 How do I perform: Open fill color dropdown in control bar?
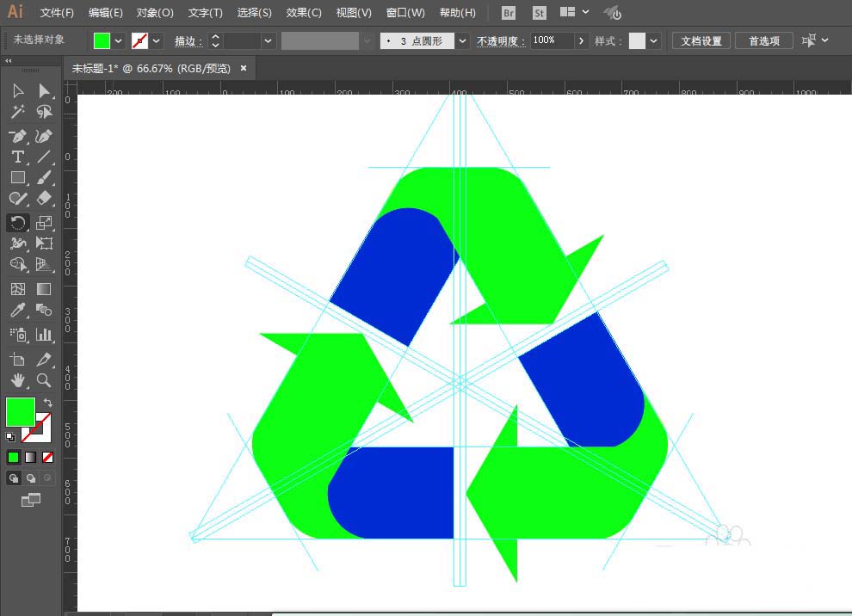[119, 40]
